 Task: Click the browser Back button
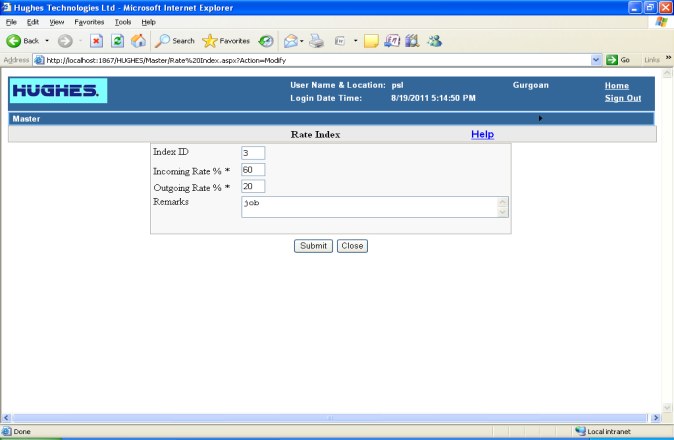pyautogui.click(x=23, y=41)
